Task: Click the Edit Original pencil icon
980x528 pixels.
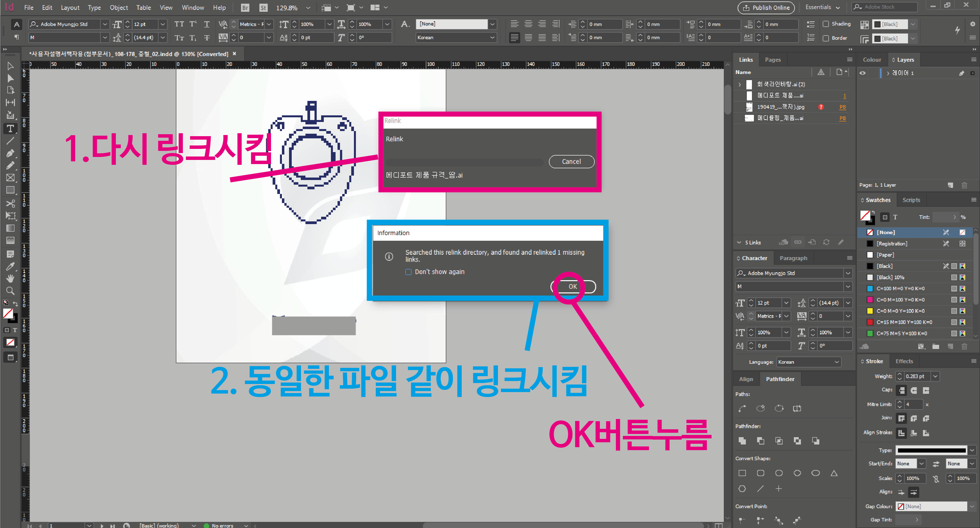Action: click(841, 242)
